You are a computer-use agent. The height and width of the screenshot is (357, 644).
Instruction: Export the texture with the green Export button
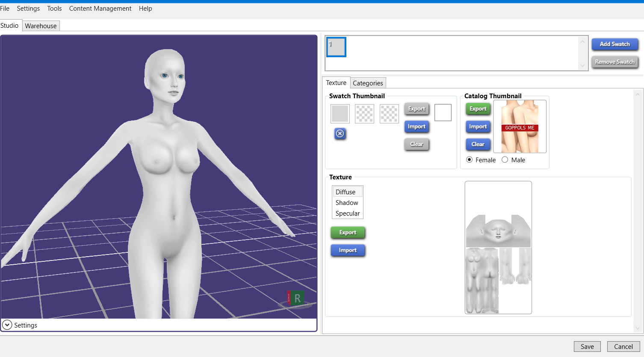point(348,233)
